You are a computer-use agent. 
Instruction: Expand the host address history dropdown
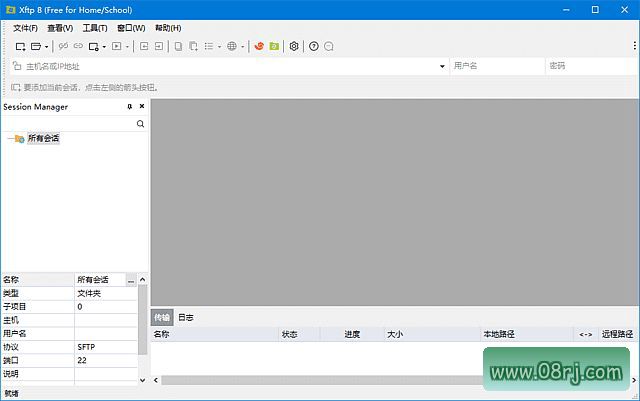442,66
